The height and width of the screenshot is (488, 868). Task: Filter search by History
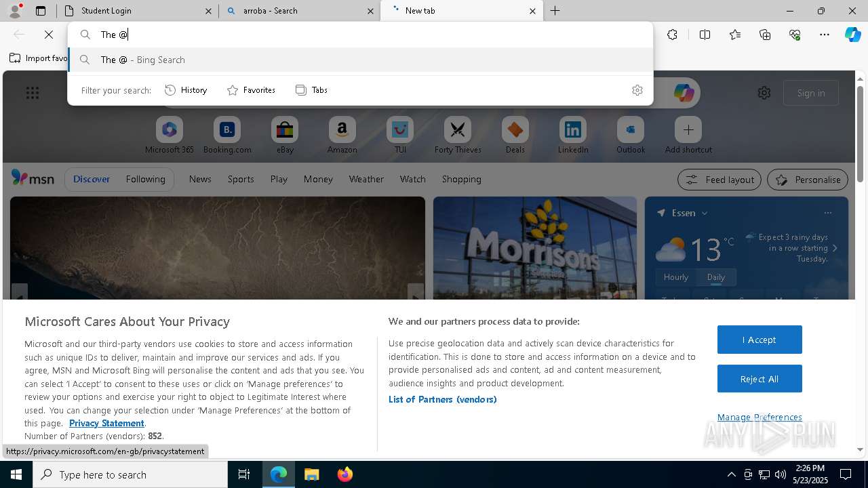click(x=186, y=90)
